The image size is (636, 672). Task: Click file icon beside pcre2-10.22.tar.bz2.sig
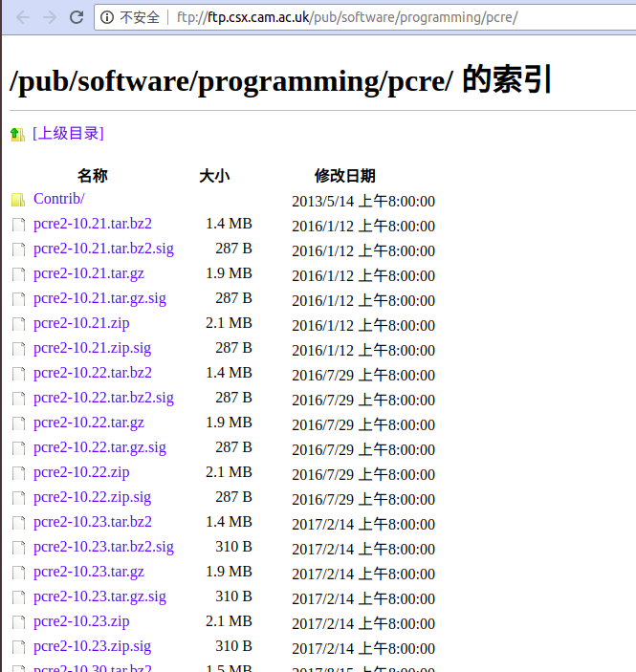pos(18,399)
